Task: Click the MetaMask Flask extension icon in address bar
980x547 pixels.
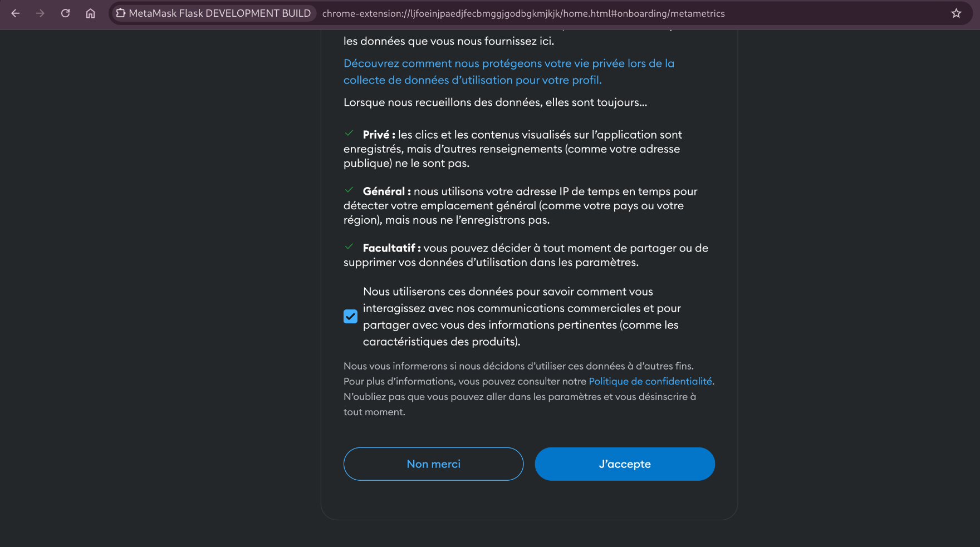Action: click(x=120, y=13)
